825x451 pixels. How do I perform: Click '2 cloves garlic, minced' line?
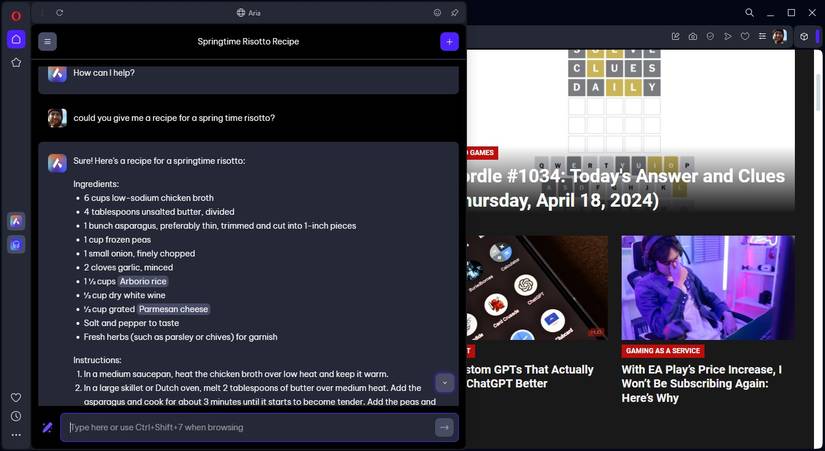pyautogui.click(x=128, y=267)
